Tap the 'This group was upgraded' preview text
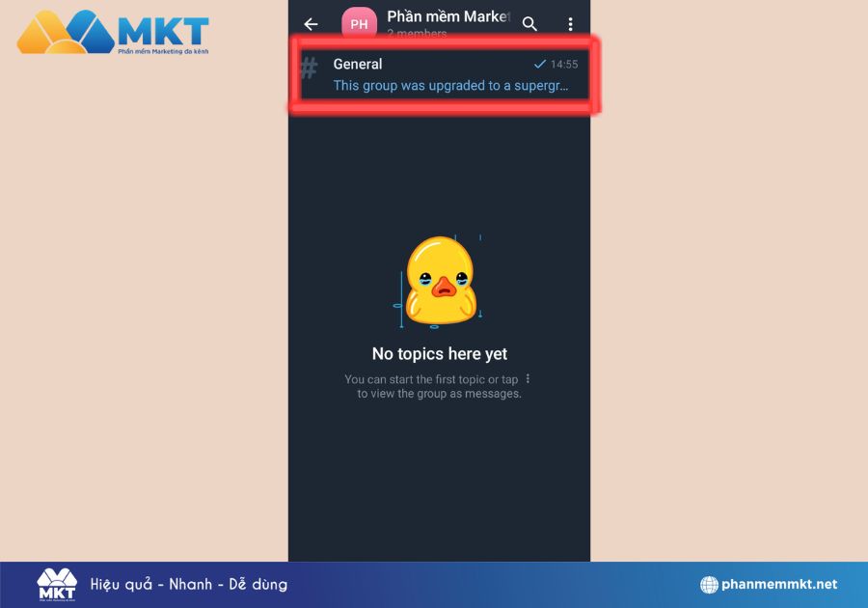The image size is (868, 608). coord(450,86)
